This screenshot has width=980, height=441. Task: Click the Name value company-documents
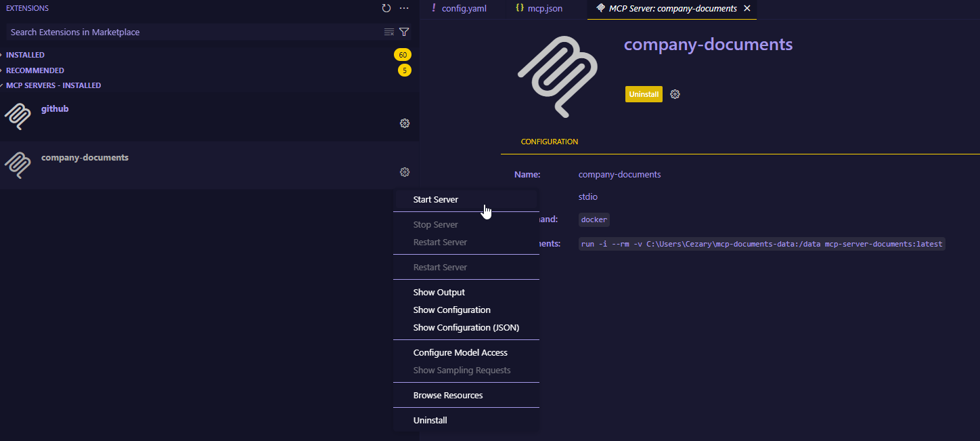(x=619, y=175)
